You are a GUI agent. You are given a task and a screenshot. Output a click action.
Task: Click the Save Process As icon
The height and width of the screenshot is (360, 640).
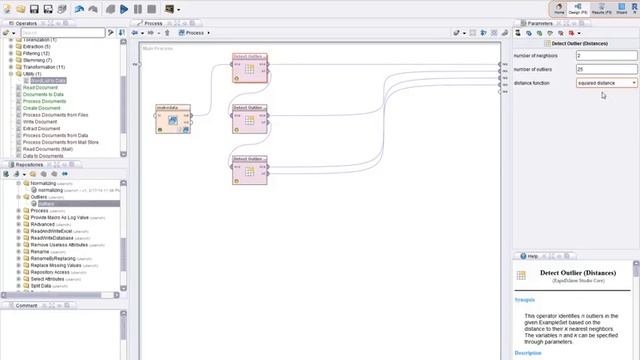(x=48, y=9)
